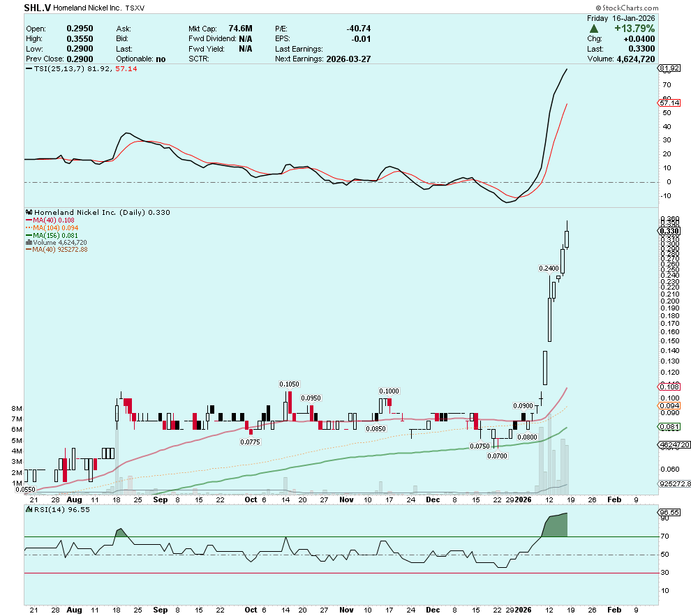Click the 0.0550 price label on the left
The width and height of the screenshot is (691, 616).
26,489
